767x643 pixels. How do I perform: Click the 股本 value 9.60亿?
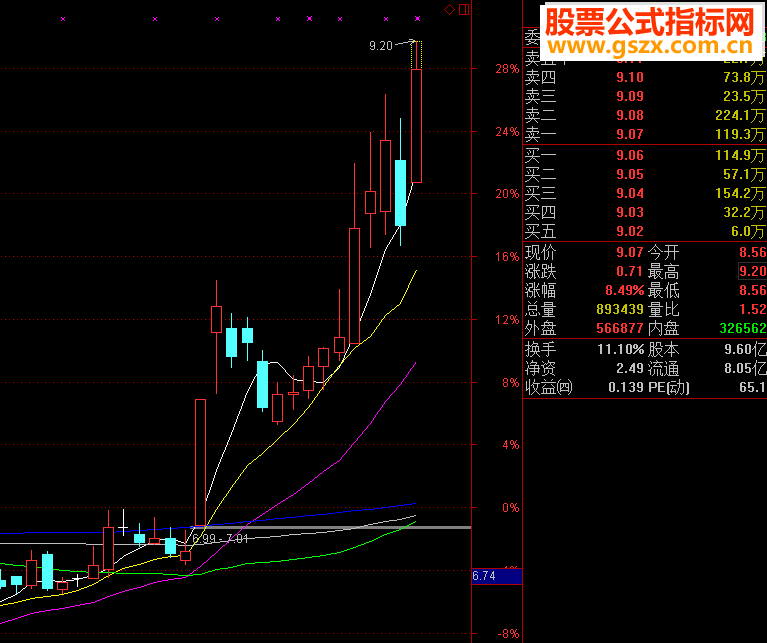click(745, 350)
